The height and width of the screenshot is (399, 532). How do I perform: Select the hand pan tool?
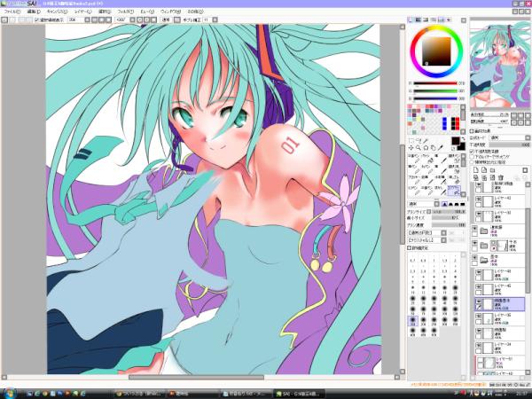(x=434, y=148)
